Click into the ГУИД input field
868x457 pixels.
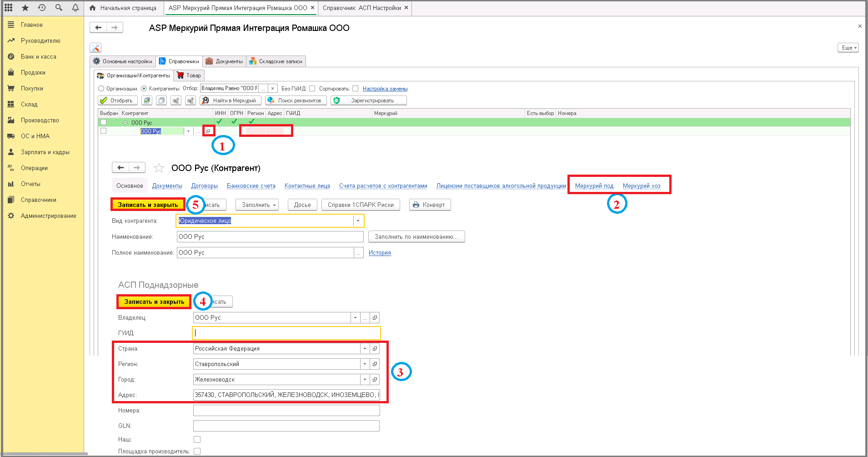click(286, 333)
